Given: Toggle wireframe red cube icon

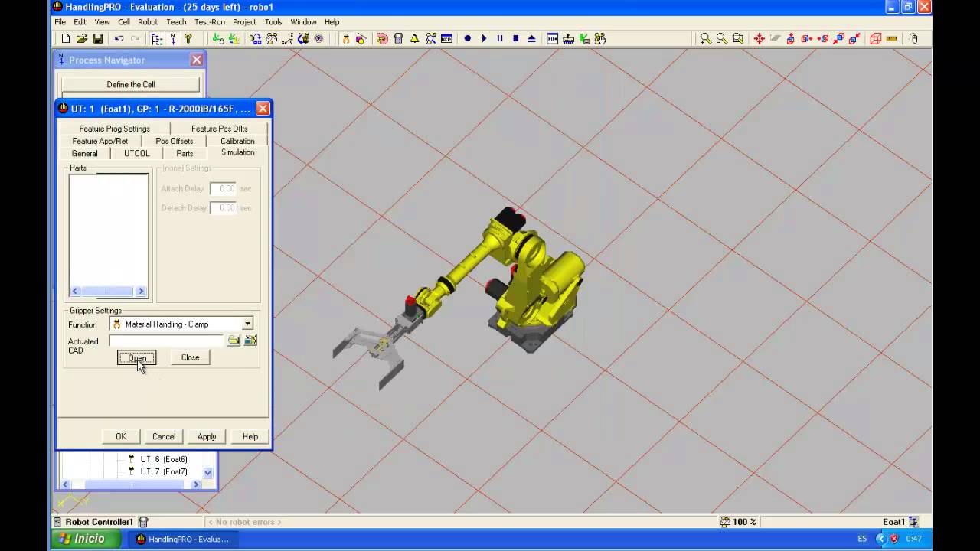Looking at the screenshot, I should 875,38.
